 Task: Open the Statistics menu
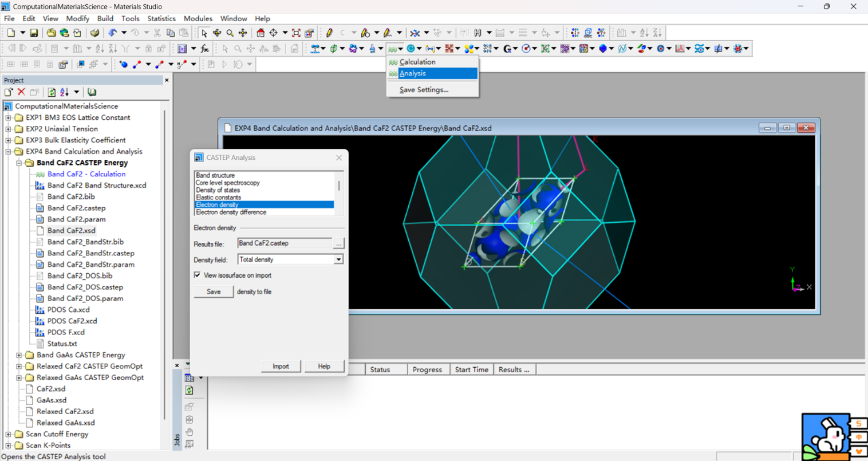pyautogui.click(x=161, y=18)
